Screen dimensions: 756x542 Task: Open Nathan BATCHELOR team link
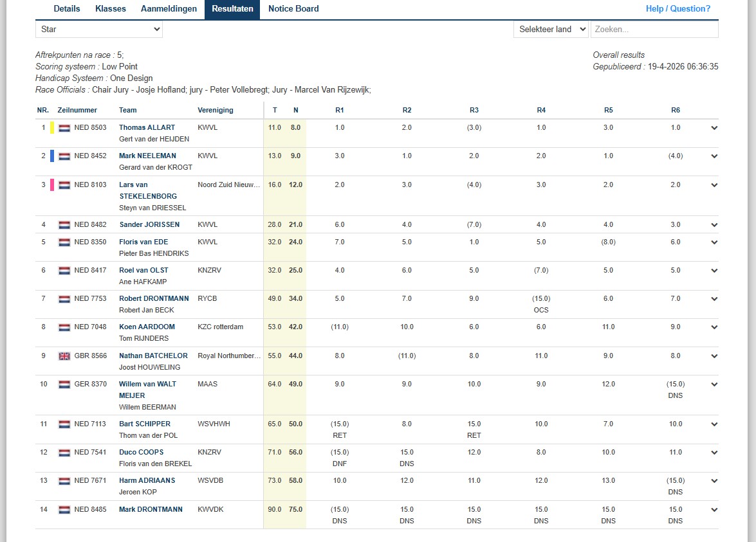pos(153,356)
